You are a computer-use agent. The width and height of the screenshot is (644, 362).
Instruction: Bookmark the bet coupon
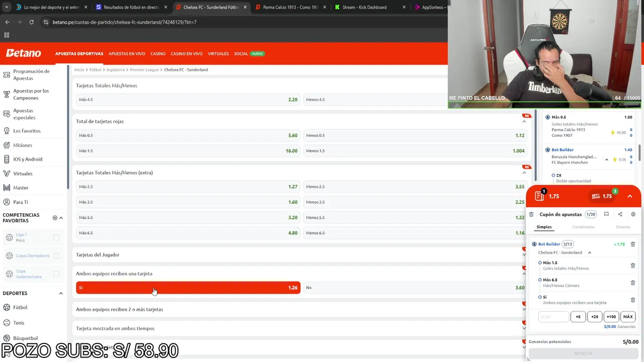click(606, 214)
